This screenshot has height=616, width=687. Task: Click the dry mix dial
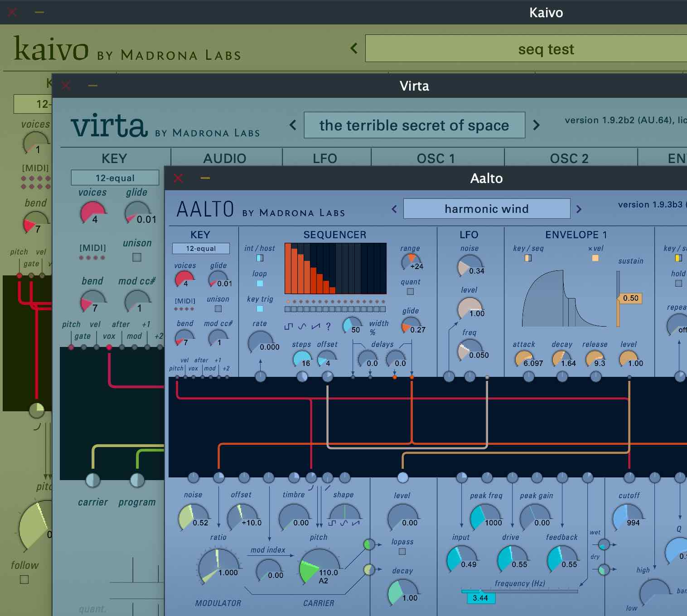[604, 569]
